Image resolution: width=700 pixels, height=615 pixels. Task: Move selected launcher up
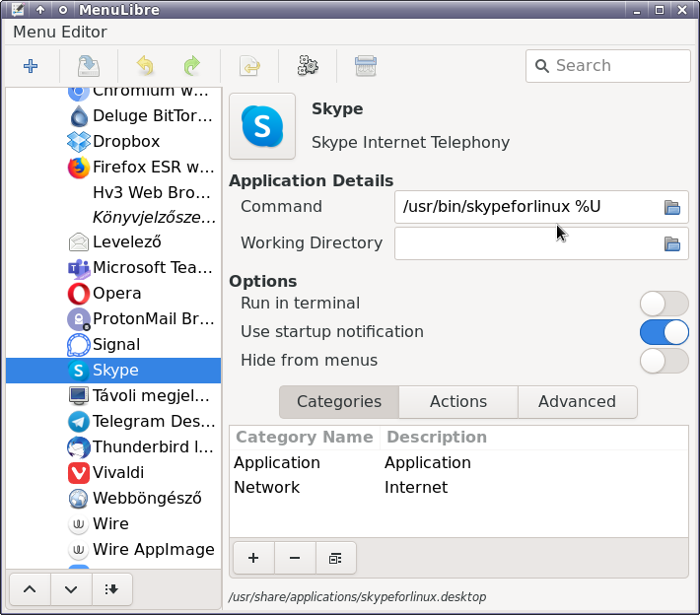30,589
